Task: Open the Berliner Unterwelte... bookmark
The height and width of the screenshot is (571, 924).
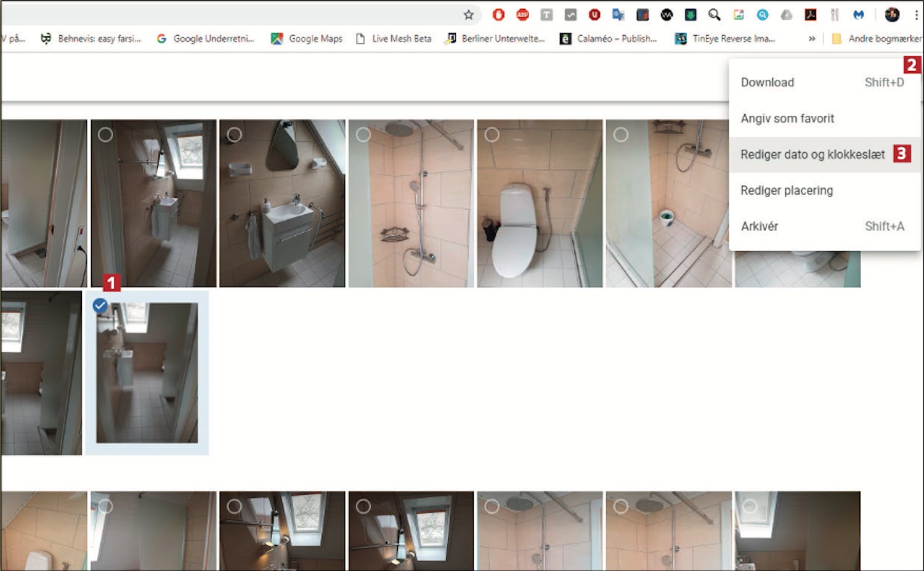Action: [x=495, y=39]
